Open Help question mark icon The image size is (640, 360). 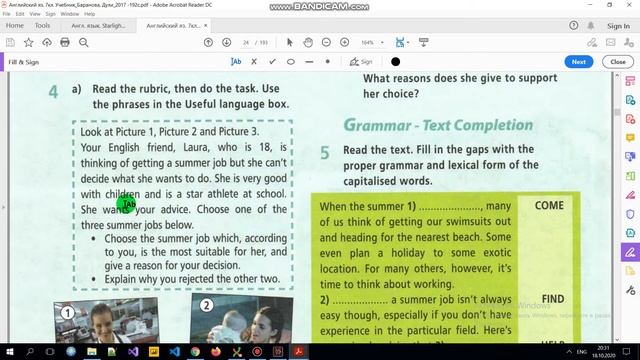(x=573, y=25)
